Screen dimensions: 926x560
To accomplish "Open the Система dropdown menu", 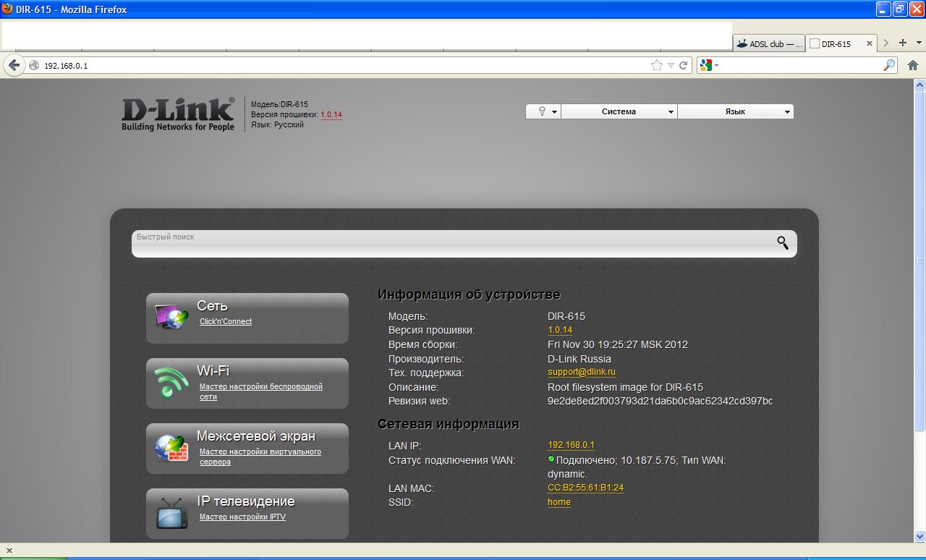I will (x=619, y=111).
